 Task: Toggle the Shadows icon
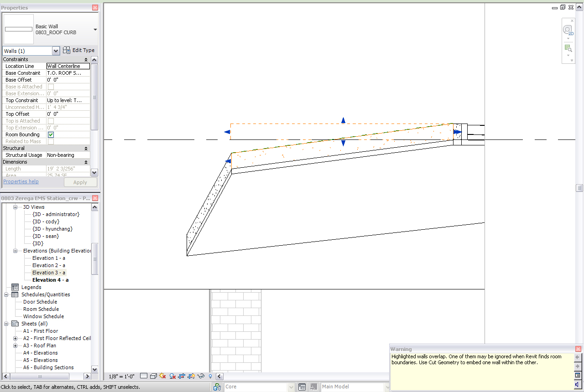coord(172,376)
